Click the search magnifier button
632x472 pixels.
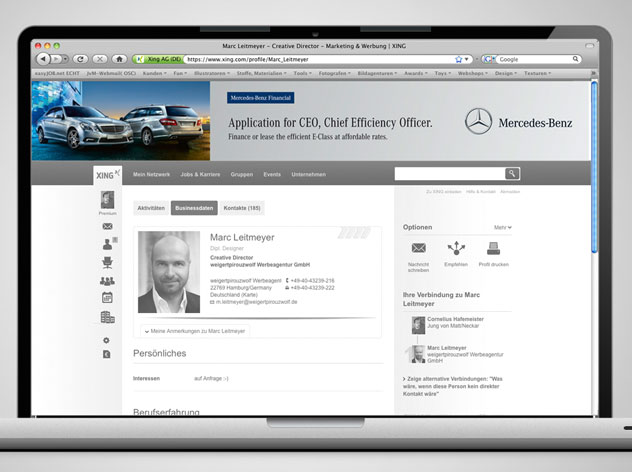(512, 174)
